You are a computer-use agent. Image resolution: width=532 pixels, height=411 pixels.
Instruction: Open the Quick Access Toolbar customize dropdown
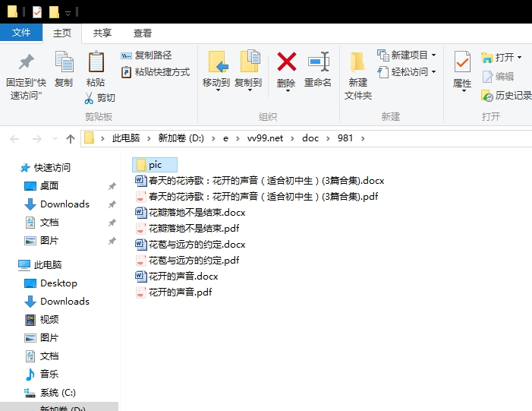68,13
